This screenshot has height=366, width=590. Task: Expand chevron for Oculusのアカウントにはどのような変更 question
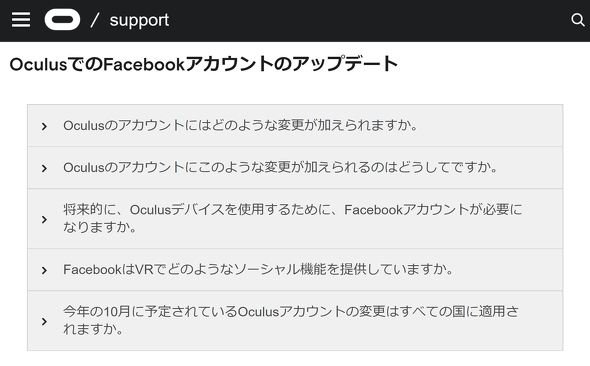[x=44, y=126]
